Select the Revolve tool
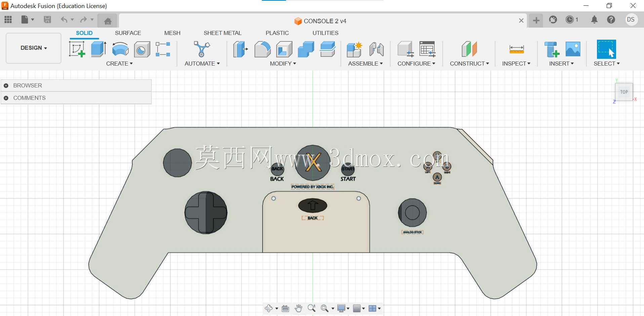 [120, 49]
